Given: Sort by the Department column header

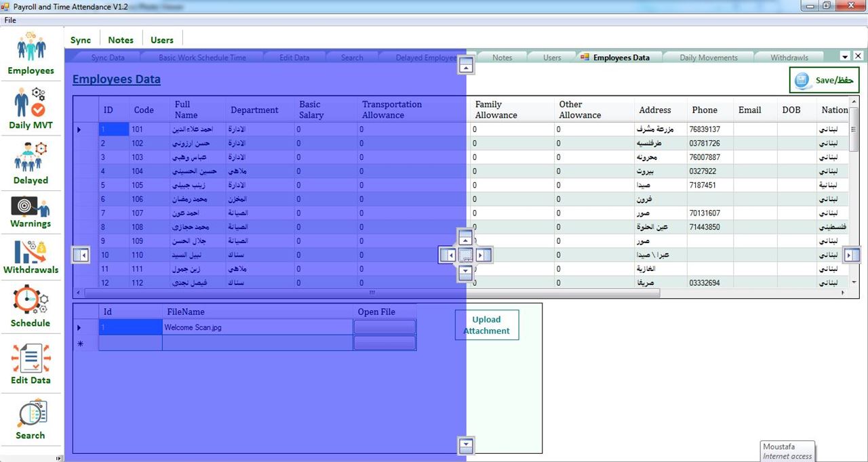Looking at the screenshot, I should click(x=254, y=110).
